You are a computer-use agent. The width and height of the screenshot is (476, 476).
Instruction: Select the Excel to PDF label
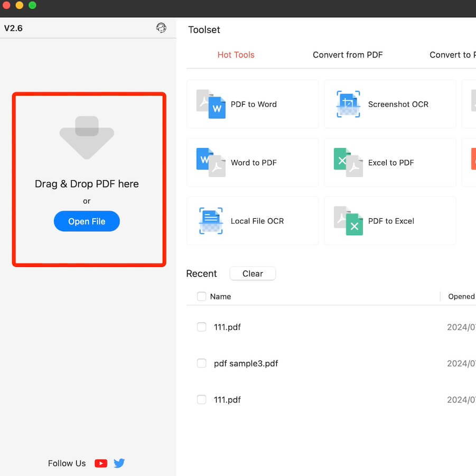tap(391, 162)
